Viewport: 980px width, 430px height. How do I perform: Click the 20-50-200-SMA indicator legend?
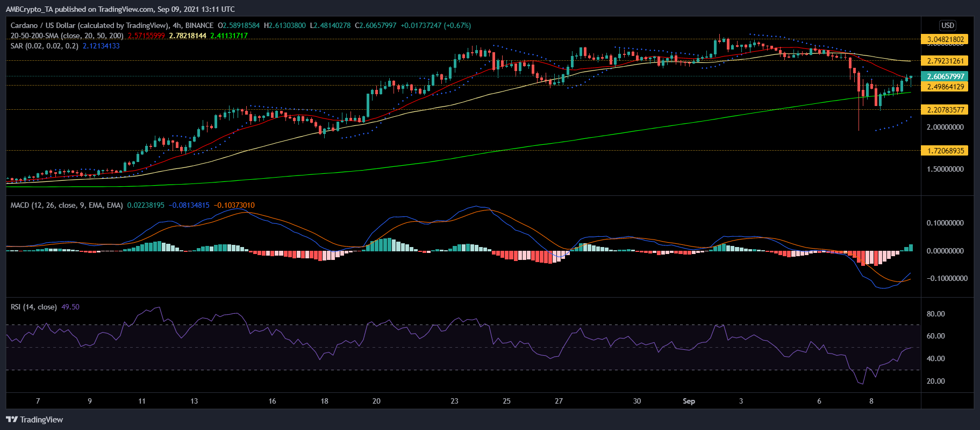pyautogui.click(x=67, y=36)
